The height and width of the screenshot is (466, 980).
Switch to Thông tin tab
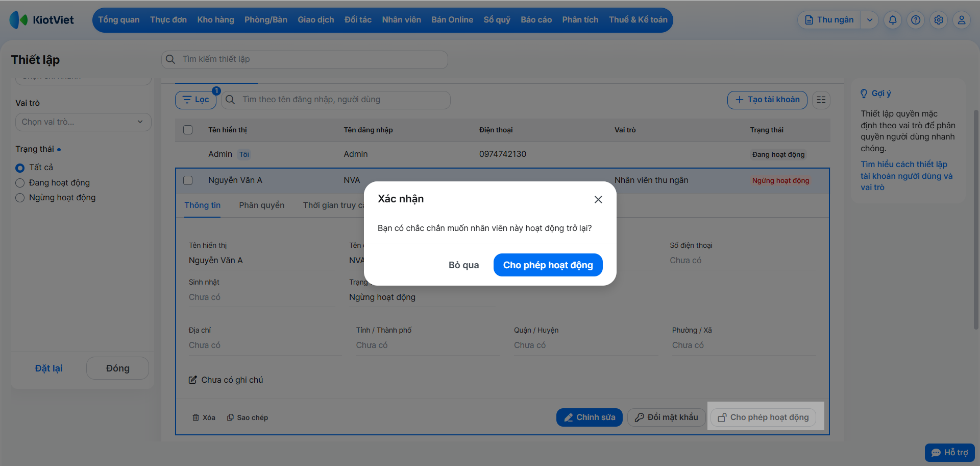[x=202, y=205]
